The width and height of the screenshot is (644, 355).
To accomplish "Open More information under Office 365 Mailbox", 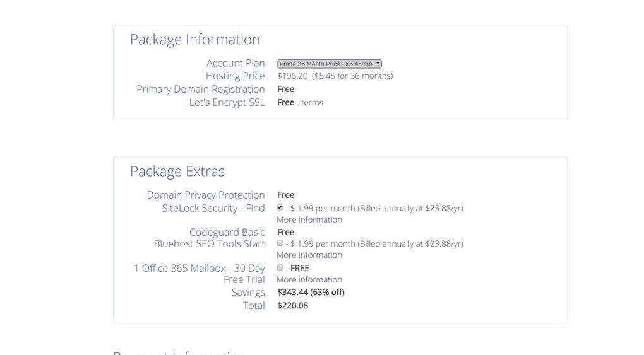I will coord(309,279).
